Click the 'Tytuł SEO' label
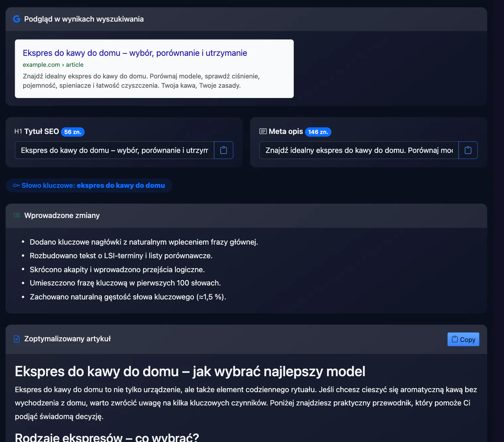 pos(42,132)
